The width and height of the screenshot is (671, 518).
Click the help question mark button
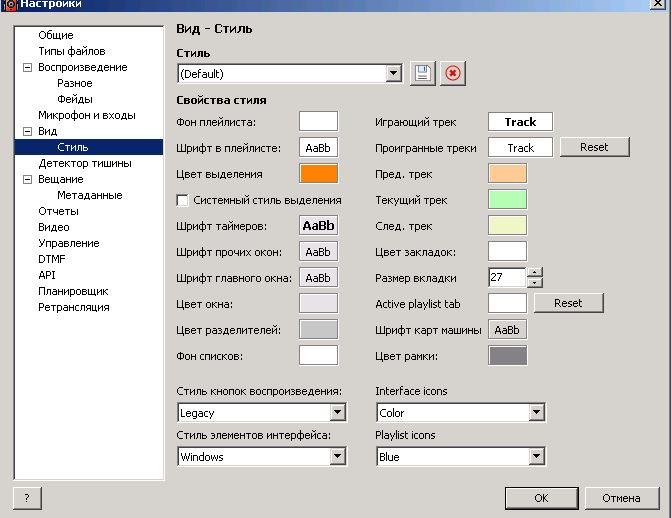[26, 497]
